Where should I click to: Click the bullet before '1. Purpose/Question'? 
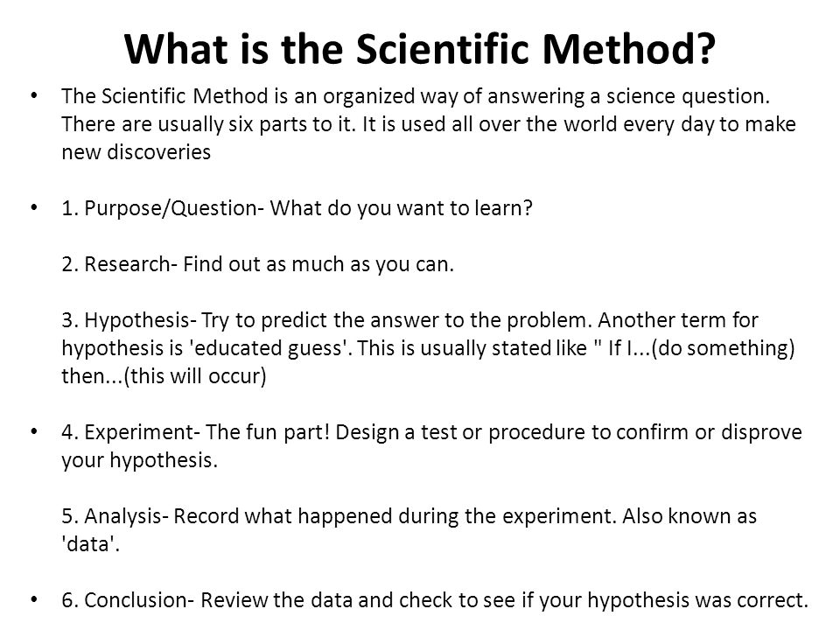34,208
